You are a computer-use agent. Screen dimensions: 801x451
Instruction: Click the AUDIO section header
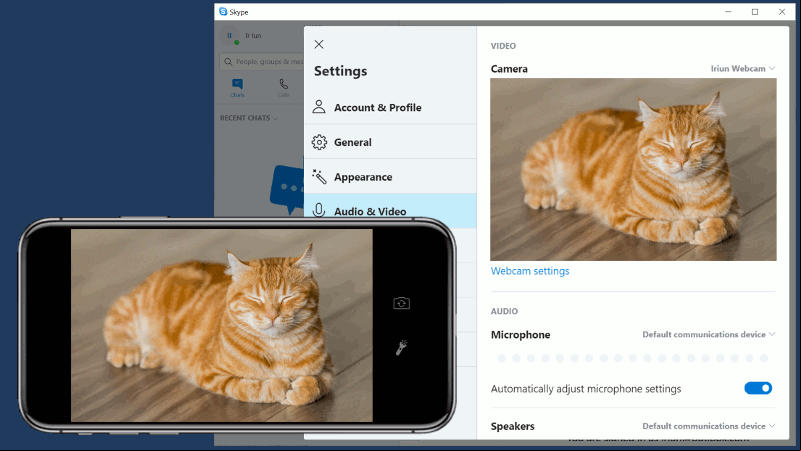coord(504,311)
